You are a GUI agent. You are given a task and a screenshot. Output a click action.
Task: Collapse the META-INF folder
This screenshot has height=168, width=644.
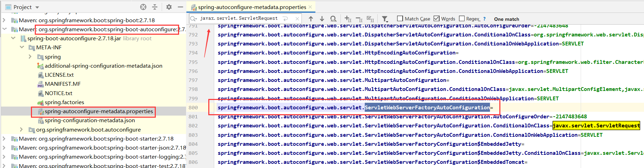22,47
